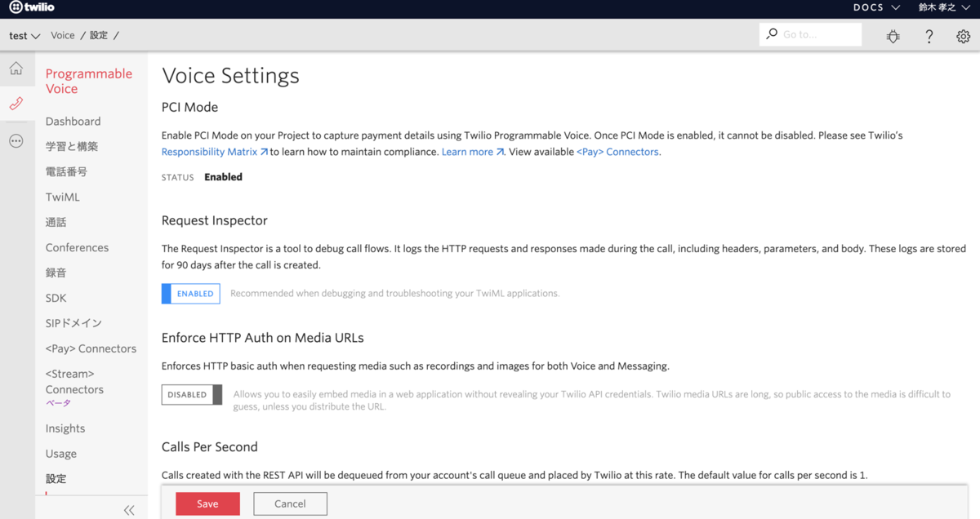Open the test project switcher
The height and width of the screenshot is (519, 980).
point(24,36)
